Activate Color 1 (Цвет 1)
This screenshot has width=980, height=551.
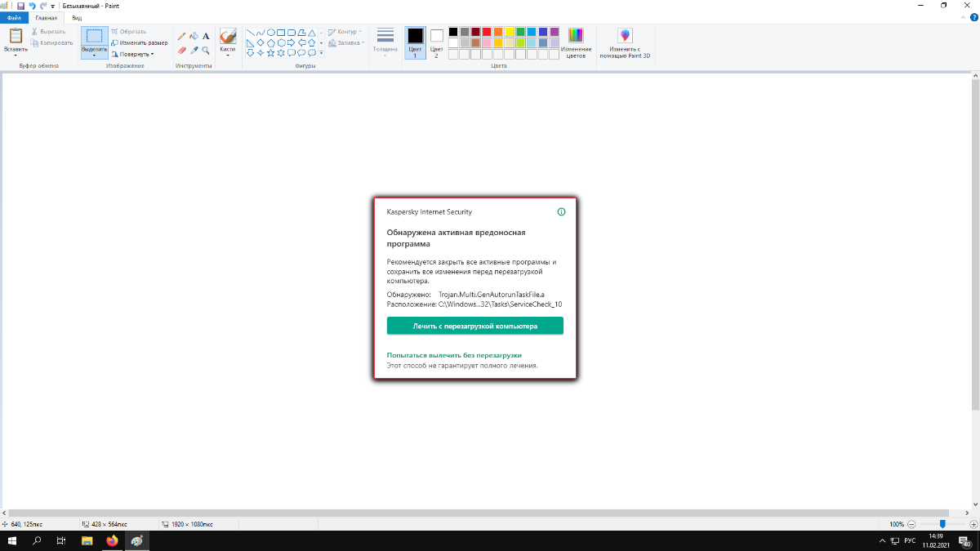click(415, 42)
